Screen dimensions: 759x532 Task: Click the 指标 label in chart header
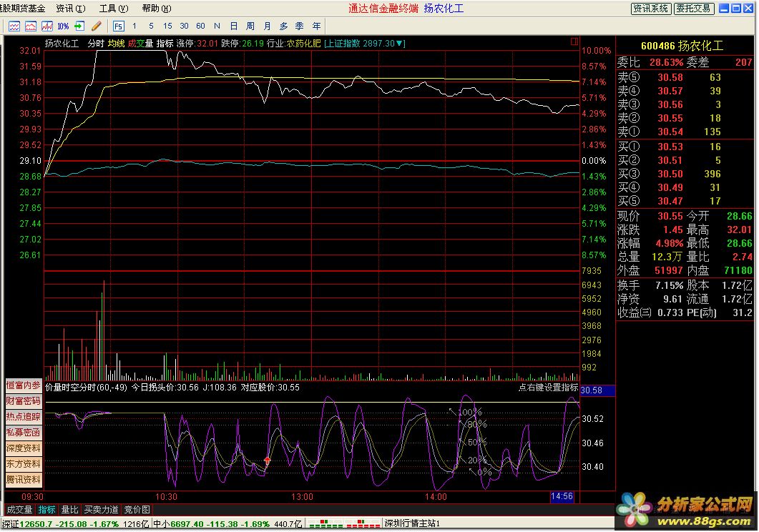(x=165, y=44)
